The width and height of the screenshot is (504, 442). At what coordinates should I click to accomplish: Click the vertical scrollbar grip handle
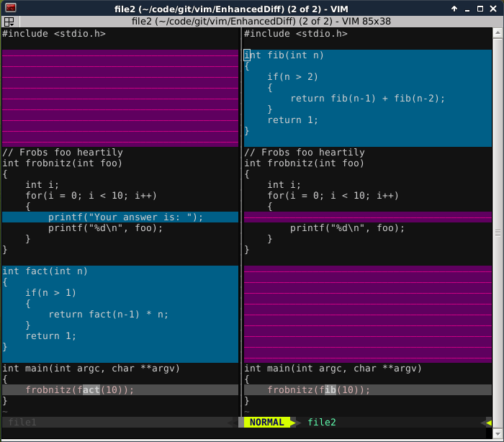click(x=498, y=233)
